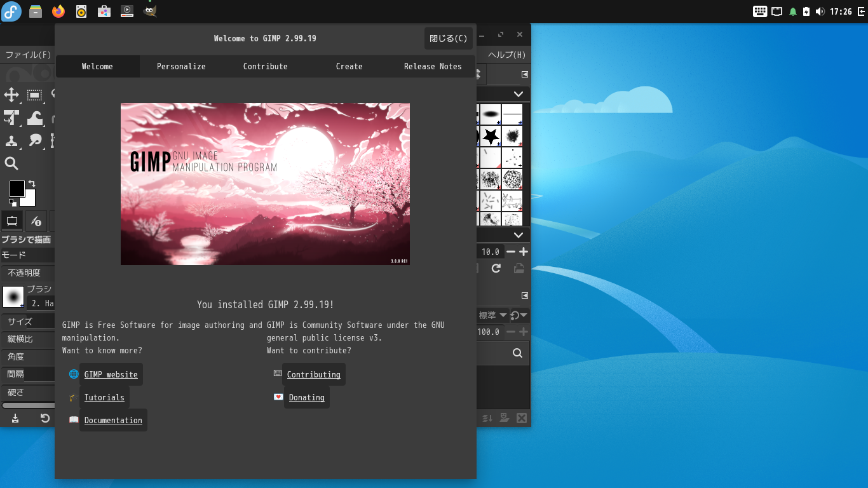The image size is (868, 488).
Task: Select the Zoom magnifier tool
Action: 11,164
